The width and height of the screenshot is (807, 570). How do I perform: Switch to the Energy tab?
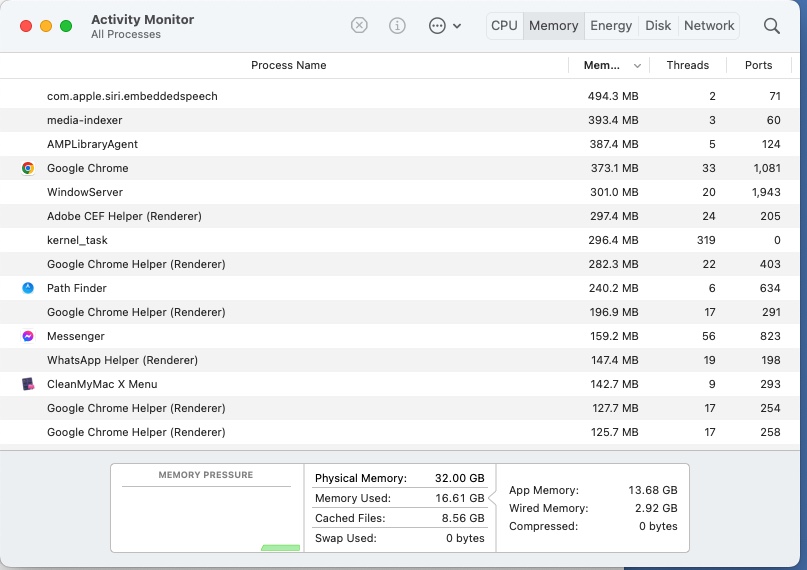pyautogui.click(x=611, y=26)
